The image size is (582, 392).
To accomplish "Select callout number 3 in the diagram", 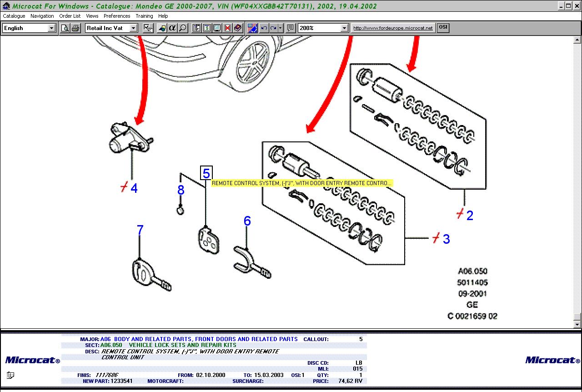I will [x=447, y=239].
